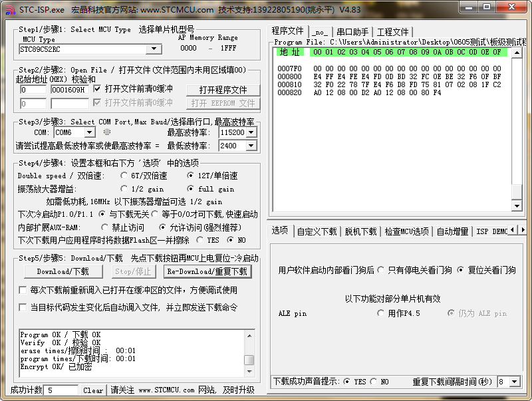
Task: Open the 自定义下载 tab
Action: [x=317, y=231]
